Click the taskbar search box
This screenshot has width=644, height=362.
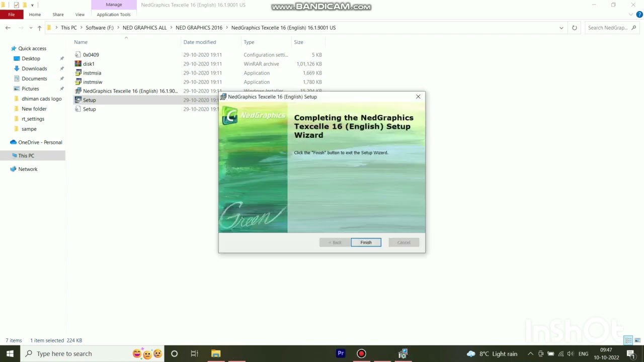click(x=93, y=353)
